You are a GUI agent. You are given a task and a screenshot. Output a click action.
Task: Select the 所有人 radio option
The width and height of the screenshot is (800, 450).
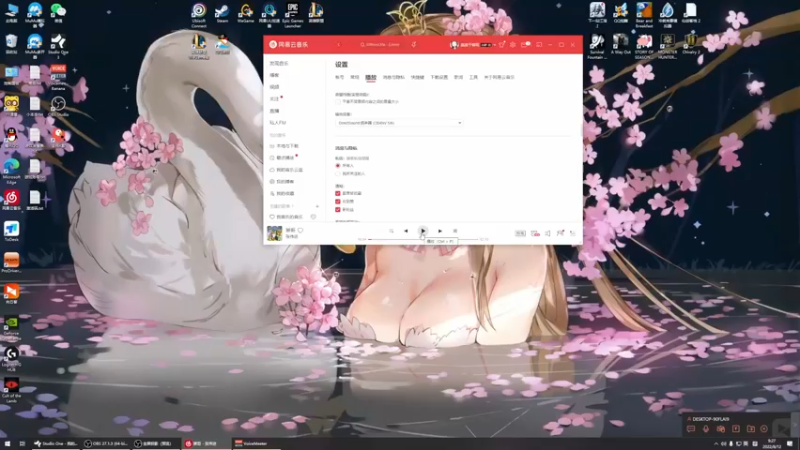click(338, 166)
